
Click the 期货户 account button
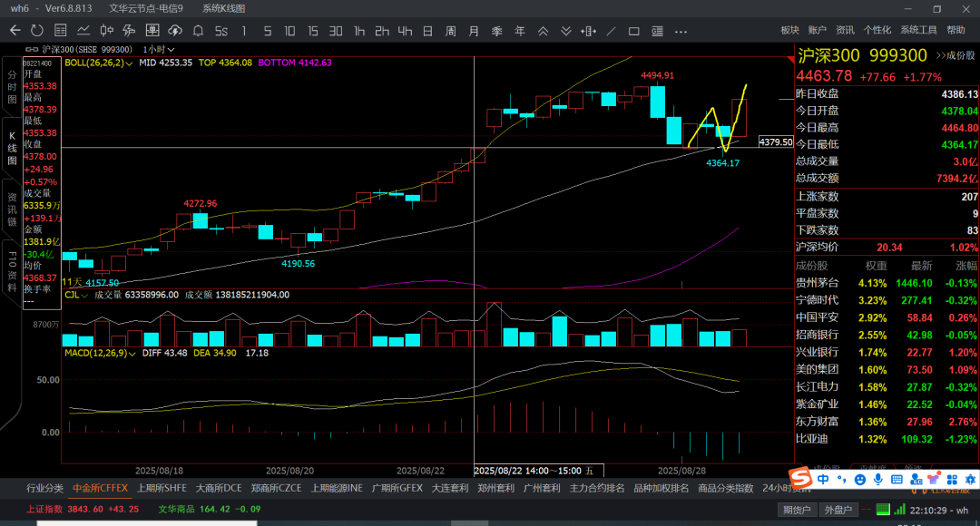tap(797, 510)
